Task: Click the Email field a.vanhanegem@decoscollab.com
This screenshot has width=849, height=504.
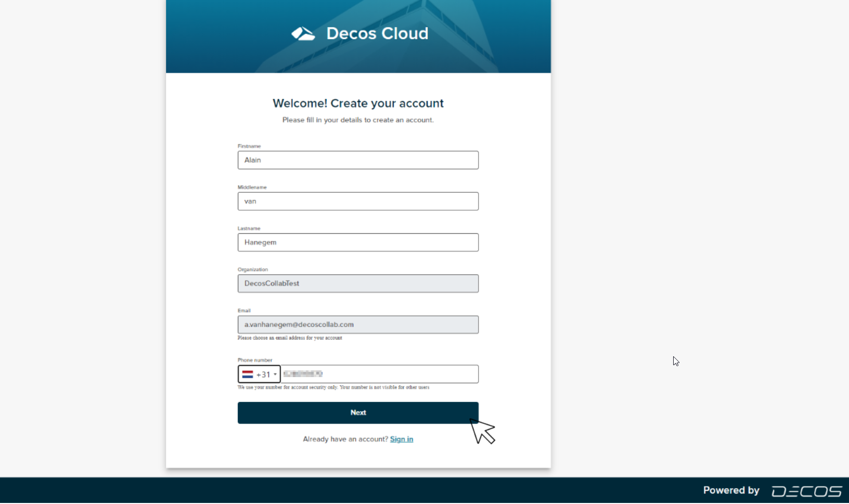Action: (358, 325)
